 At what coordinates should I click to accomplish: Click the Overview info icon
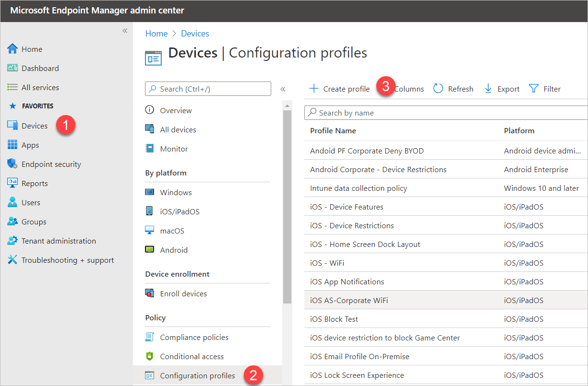click(x=150, y=110)
